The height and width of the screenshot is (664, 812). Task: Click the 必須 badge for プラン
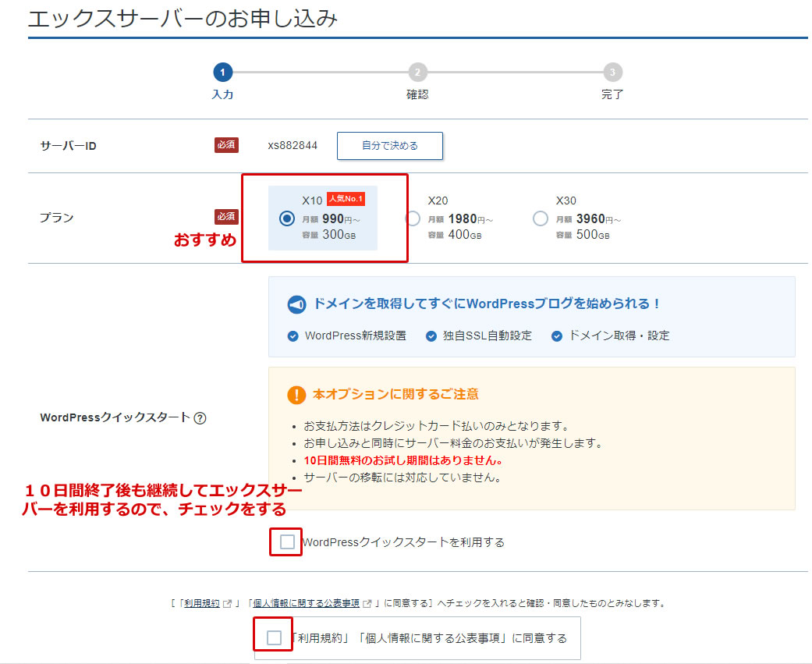coord(226,216)
